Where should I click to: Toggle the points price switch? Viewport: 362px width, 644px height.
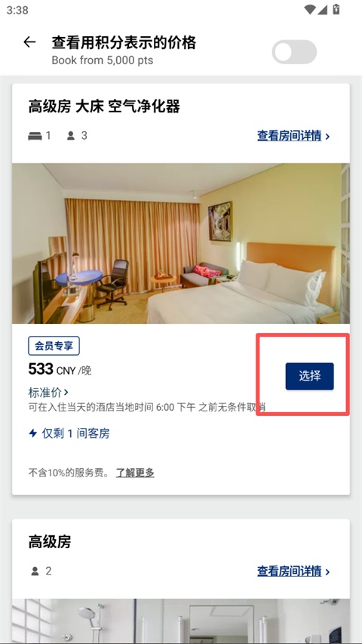(294, 52)
